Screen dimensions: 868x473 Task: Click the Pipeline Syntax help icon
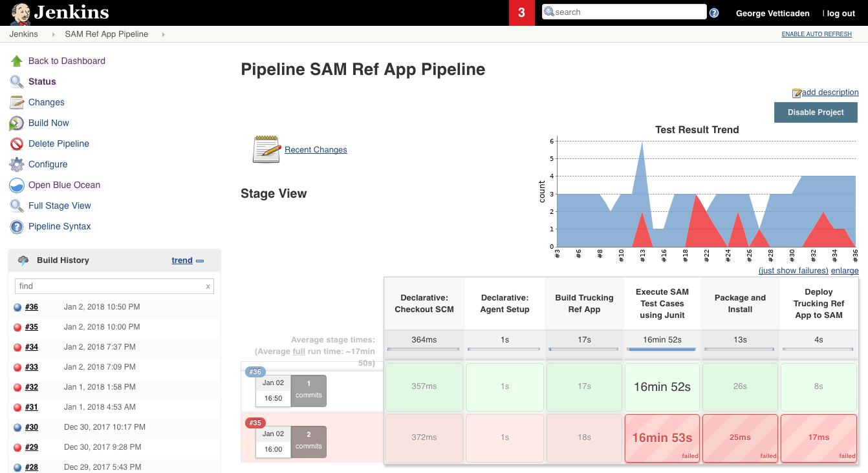click(17, 227)
